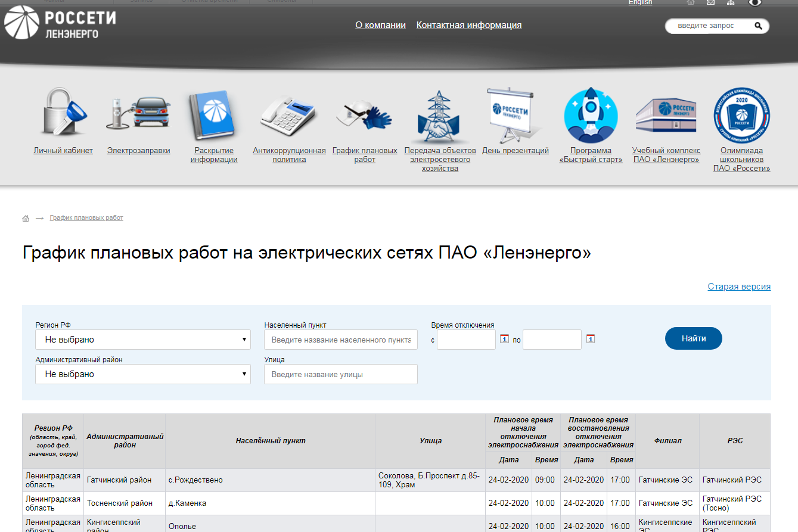
Task: Open the Электрозаправки link
Action: point(139,151)
